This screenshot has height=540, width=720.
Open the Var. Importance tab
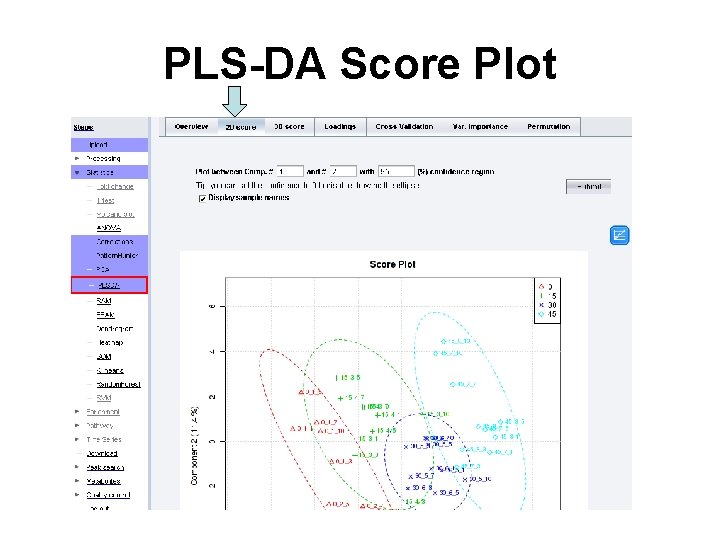pyautogui.click(x=480, y=127)
